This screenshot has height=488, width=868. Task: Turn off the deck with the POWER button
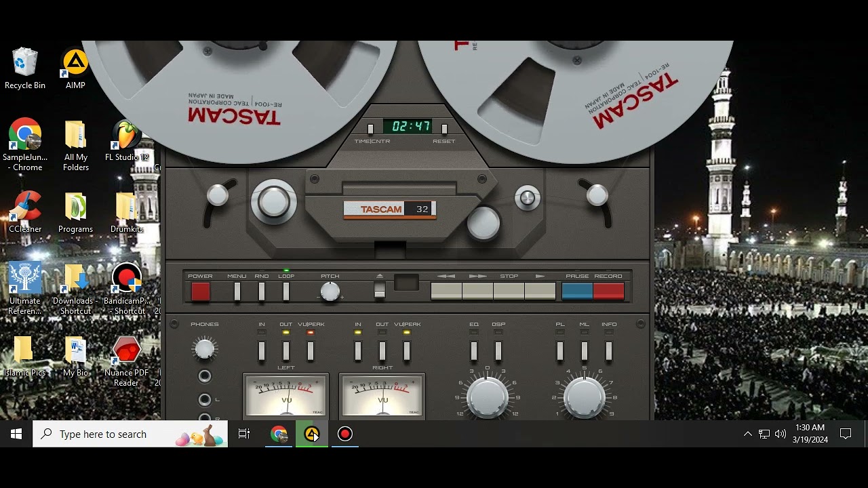201,291
